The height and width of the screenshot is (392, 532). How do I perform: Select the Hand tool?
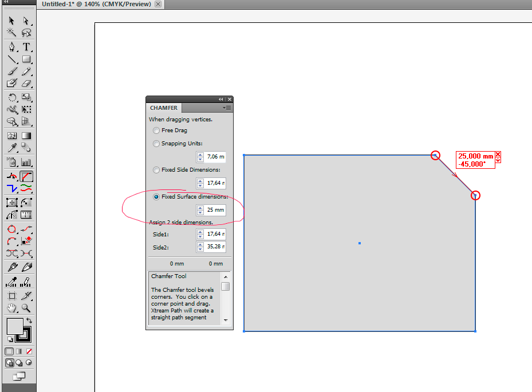(x=11, y=308)
